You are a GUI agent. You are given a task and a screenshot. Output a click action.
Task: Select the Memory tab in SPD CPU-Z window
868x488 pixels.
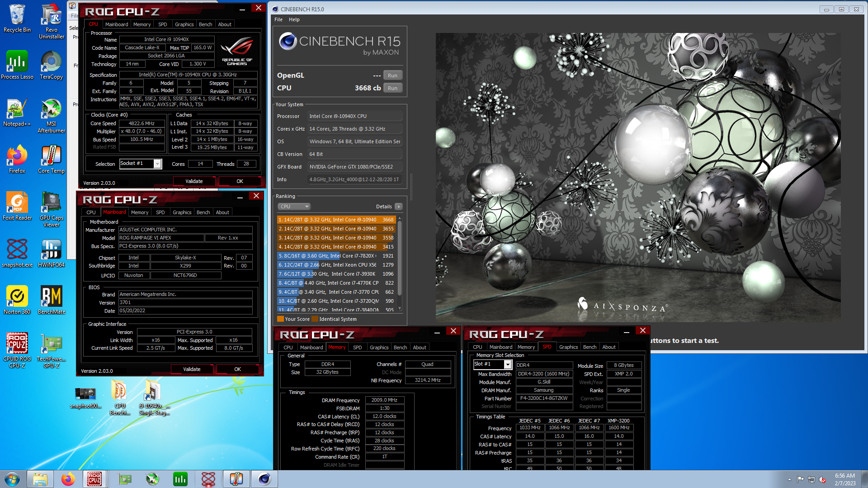coord(526,347)
